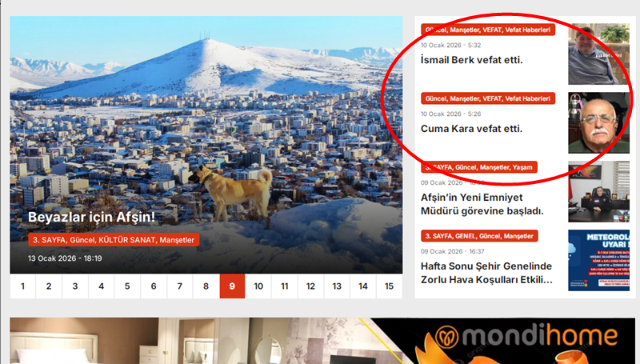Click the İsmail Berk photo thumbnail
Screen dimensions: 640x364
598,54
